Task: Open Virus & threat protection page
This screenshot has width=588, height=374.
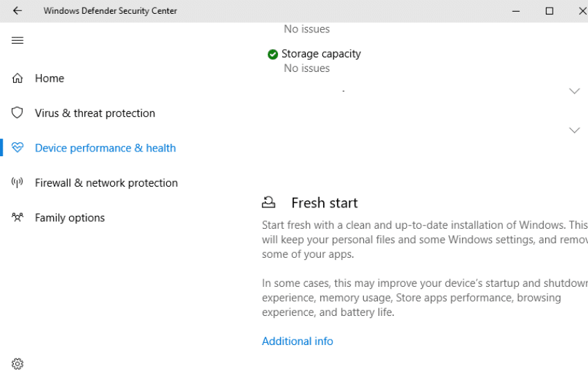Action: pyautogui.click(x=95, y=113)
